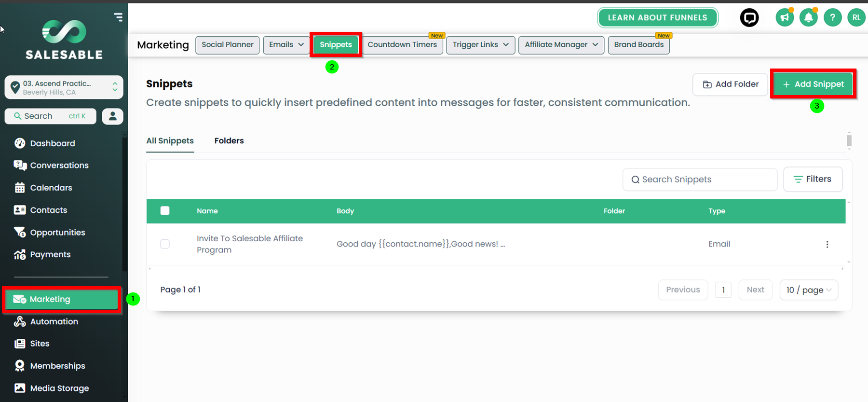This screenshot has width=868, height=402.
Task: Change the 10 / page size dropdown
Action: [x=809, y=290]
